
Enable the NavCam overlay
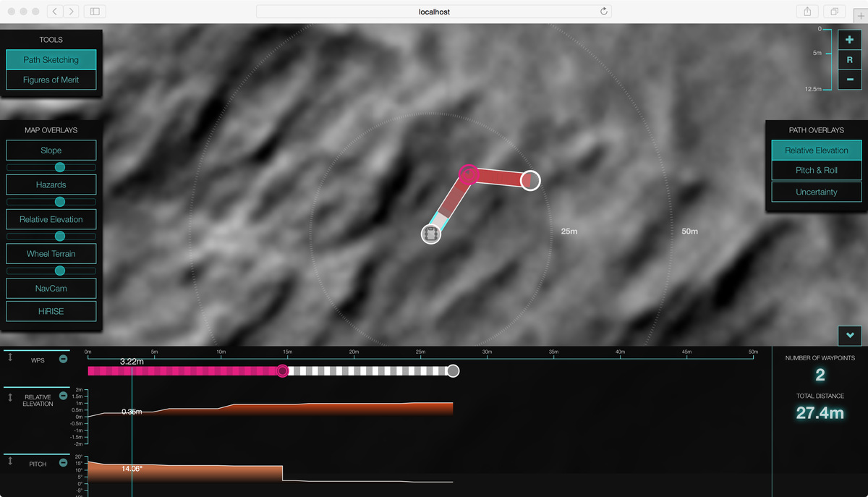click(x=51, y=289)
